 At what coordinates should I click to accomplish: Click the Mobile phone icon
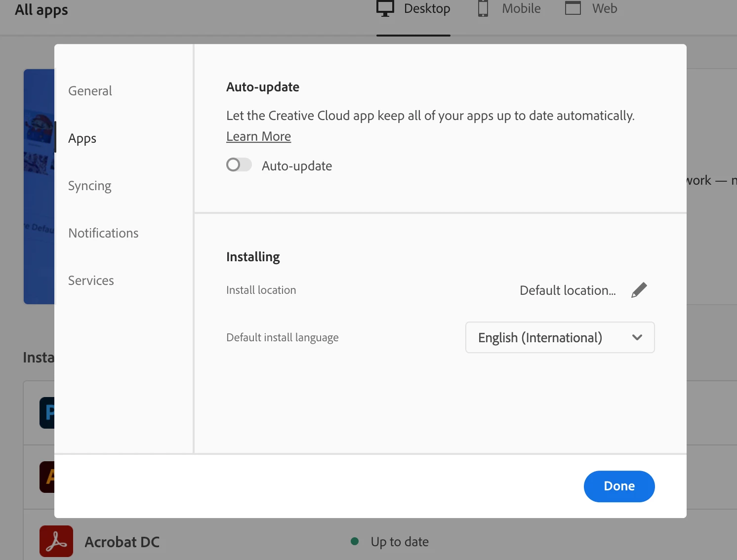(x=483, y=8)
